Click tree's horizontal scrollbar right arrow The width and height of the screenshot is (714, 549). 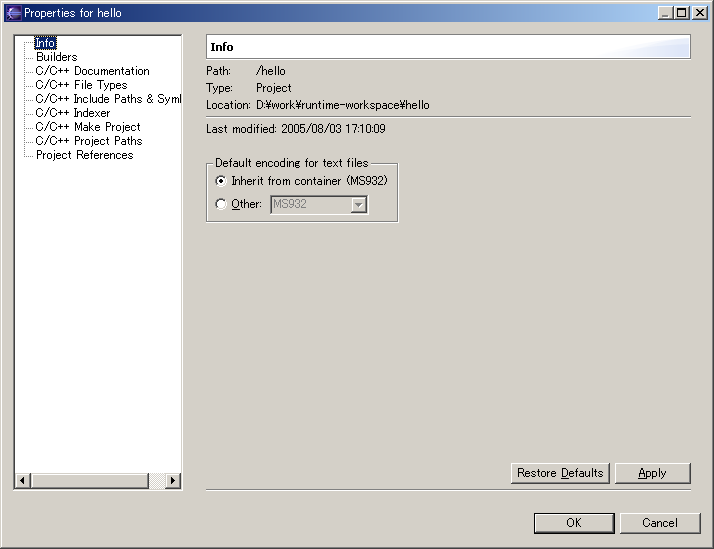pyautogui.click(x=173, y=480)
